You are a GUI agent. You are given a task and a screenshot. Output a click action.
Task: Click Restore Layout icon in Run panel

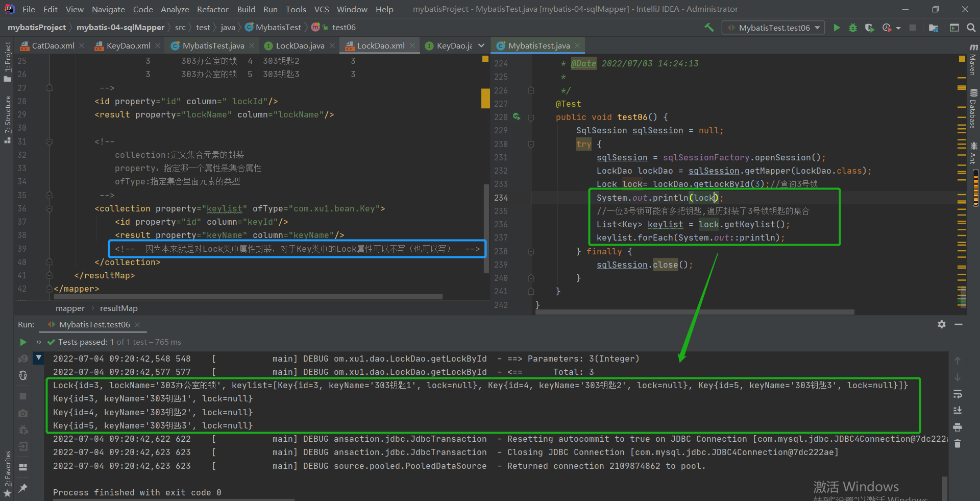click(x=23, y=467)
